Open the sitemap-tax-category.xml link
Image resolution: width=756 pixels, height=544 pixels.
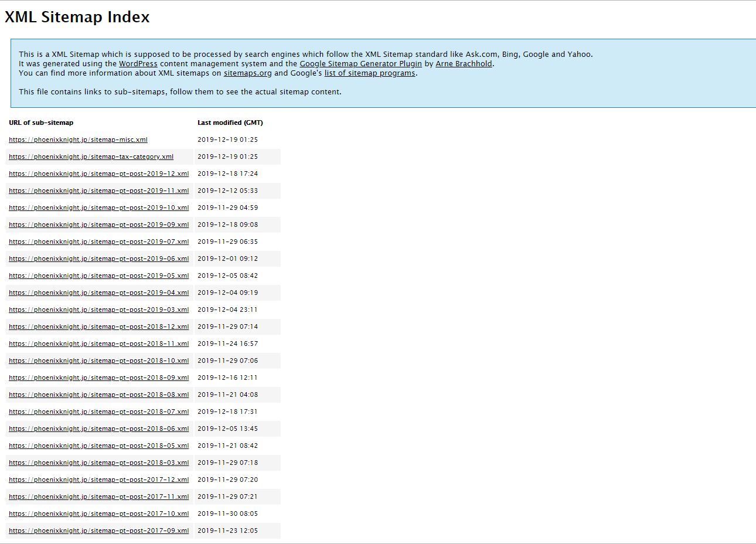(x=91, y=157)
